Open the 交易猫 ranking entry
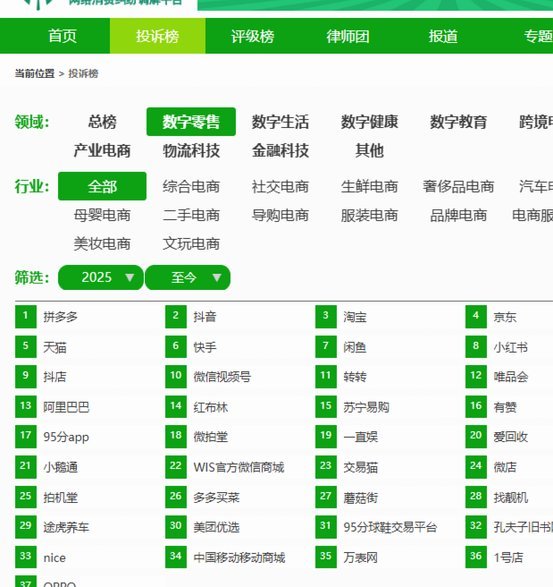 [361, 467]
